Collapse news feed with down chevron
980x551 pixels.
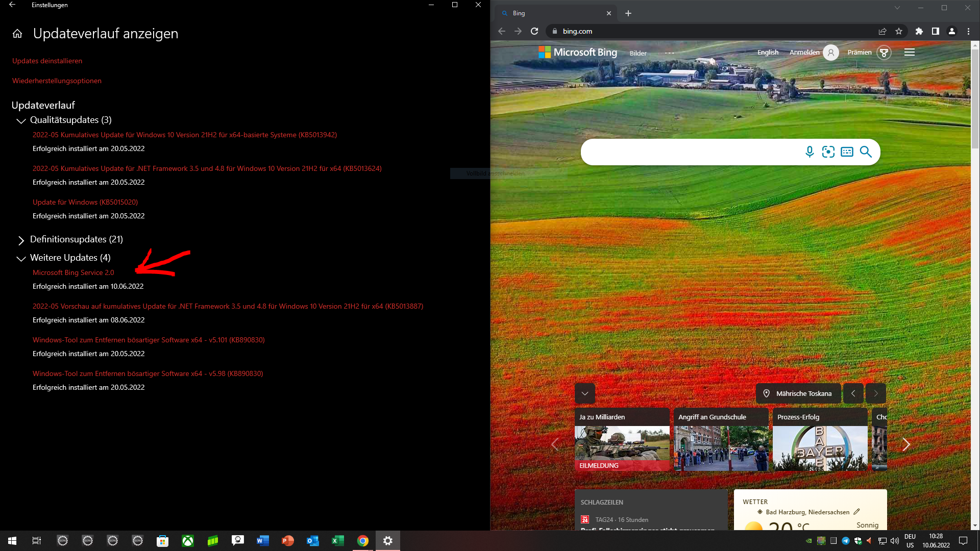point(585,393)
